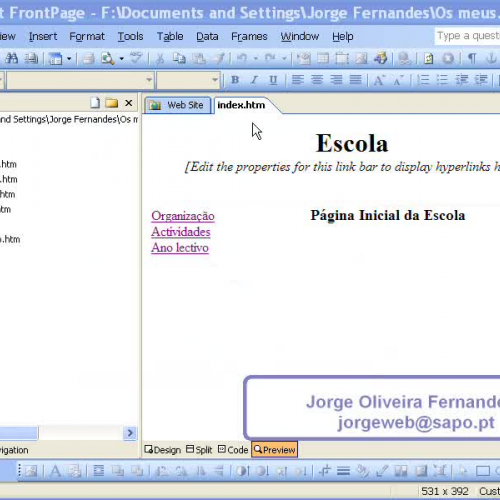This screenshot has width=500, height=500.
Task: Toggle Center paragraph alignment
Action: point(317,80)
